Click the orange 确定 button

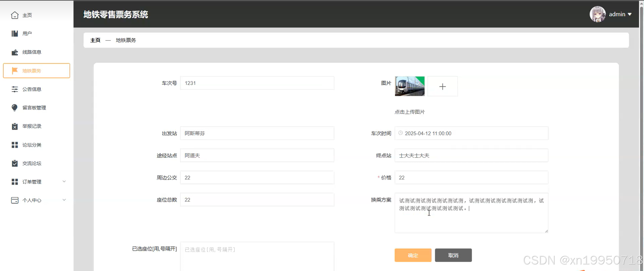tap(413, 255)
